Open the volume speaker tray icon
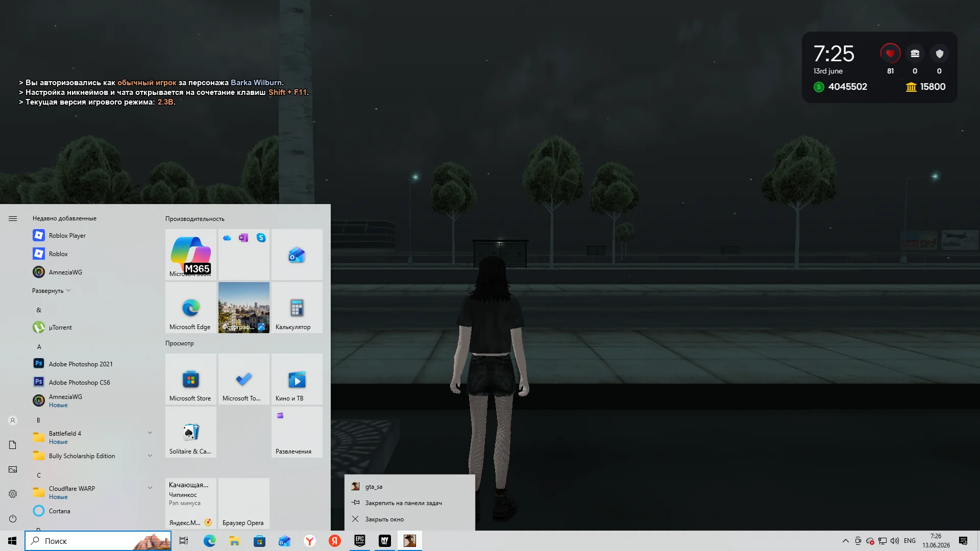Screen dimensions: 980x551 [x=895, y=541]
